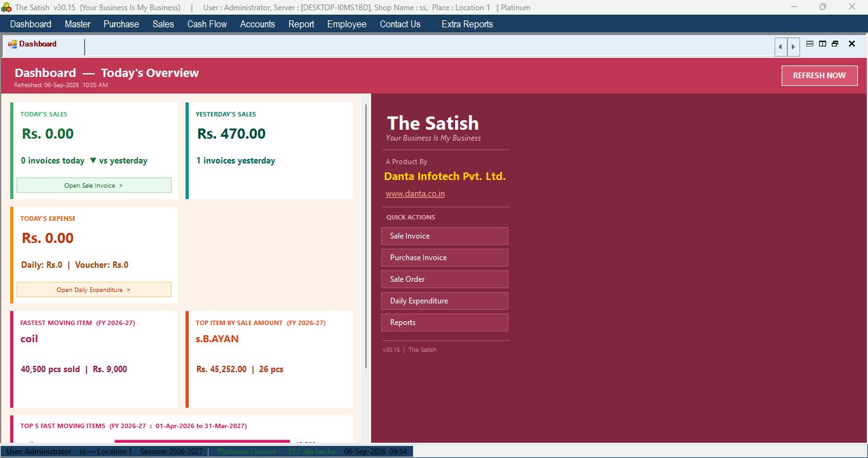This screenshot has height=458, width=868.
Task: Open the Report menu
Action: click(301, 24)
